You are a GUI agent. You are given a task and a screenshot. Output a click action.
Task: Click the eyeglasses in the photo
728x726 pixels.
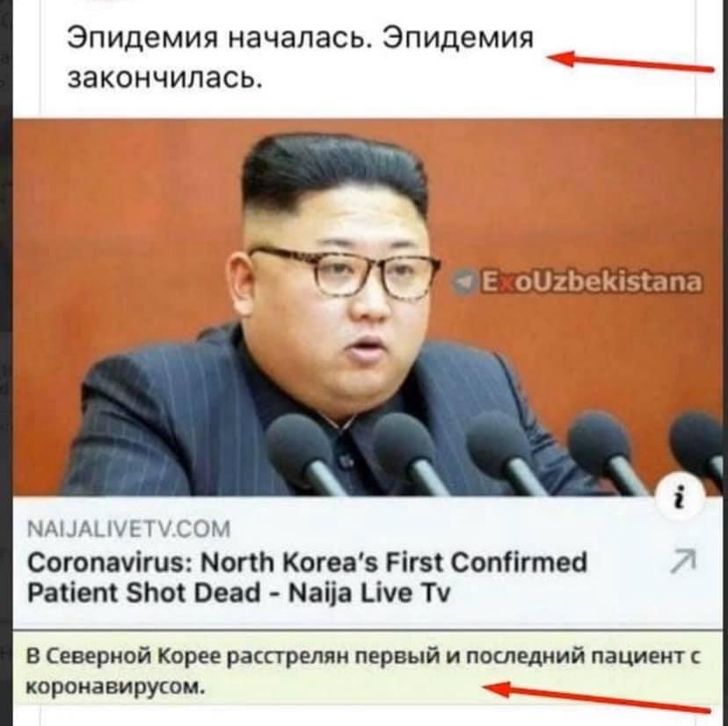(346, 271)
